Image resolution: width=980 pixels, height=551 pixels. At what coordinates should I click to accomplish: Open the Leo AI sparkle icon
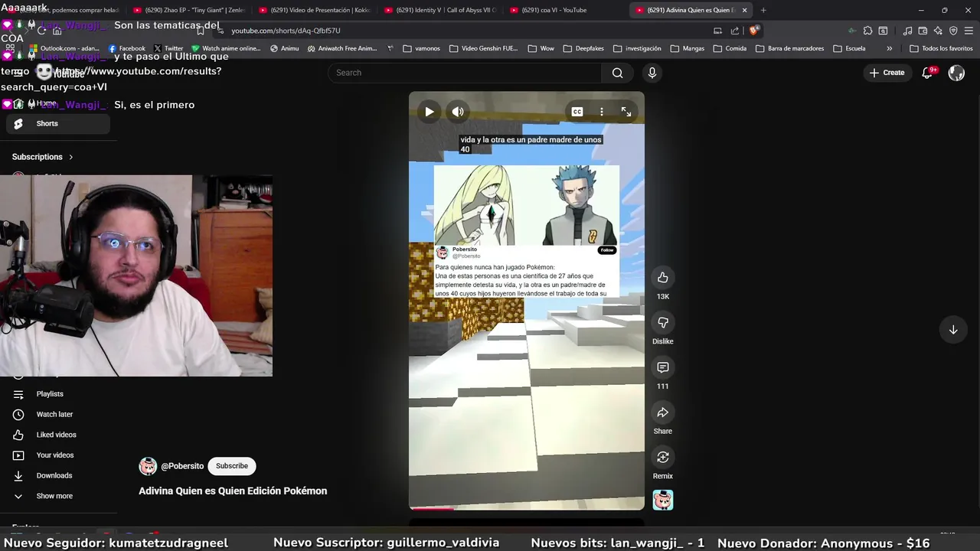click(x=939, y=31)
